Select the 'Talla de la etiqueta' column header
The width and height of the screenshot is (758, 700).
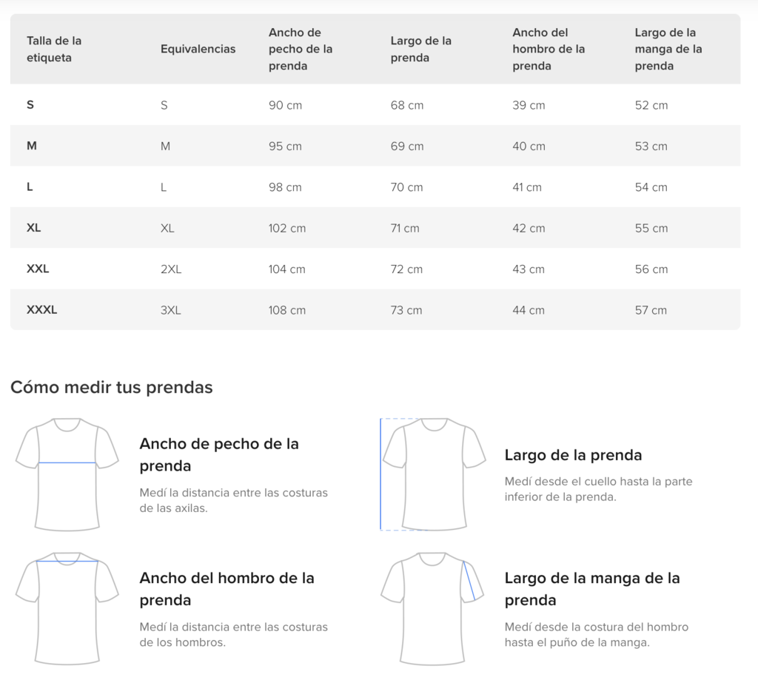click(54, 49)
